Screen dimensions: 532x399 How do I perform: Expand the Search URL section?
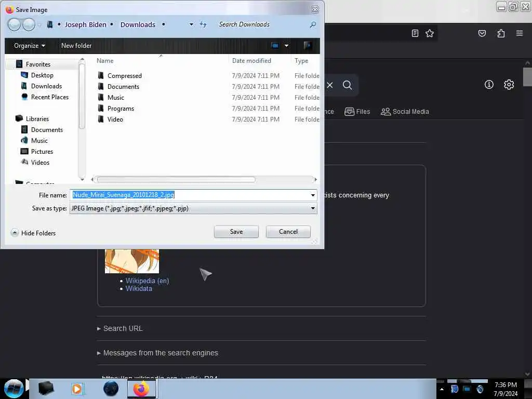(x=120, y=328)
